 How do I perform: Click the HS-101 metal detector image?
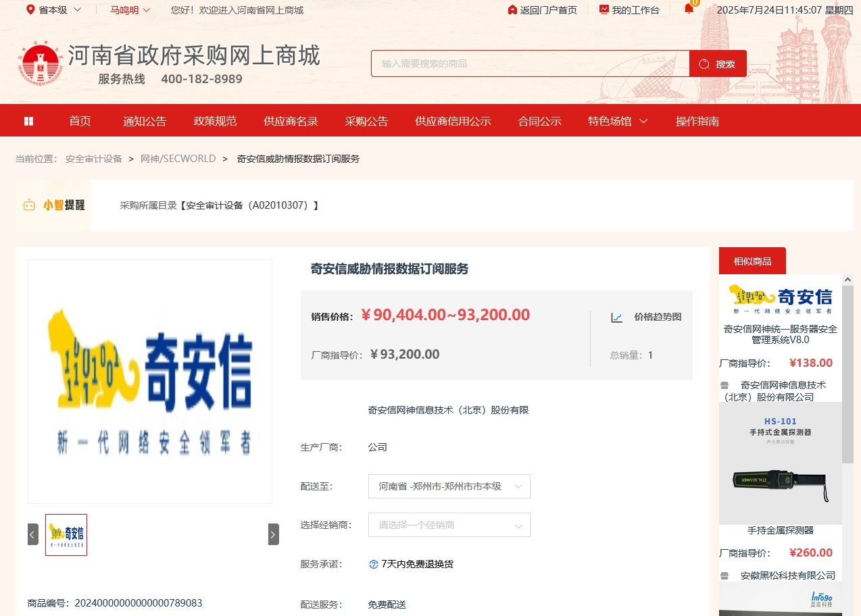coord(781,463)
